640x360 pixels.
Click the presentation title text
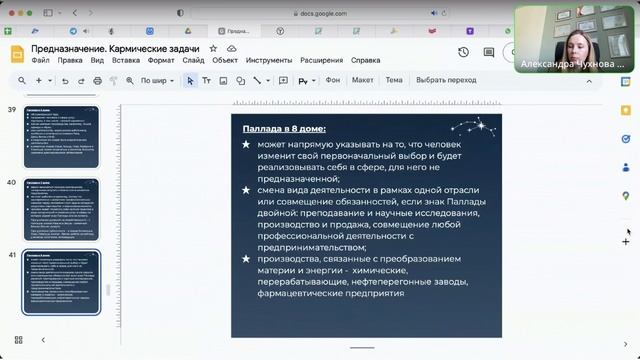click(x=115, y=49)
